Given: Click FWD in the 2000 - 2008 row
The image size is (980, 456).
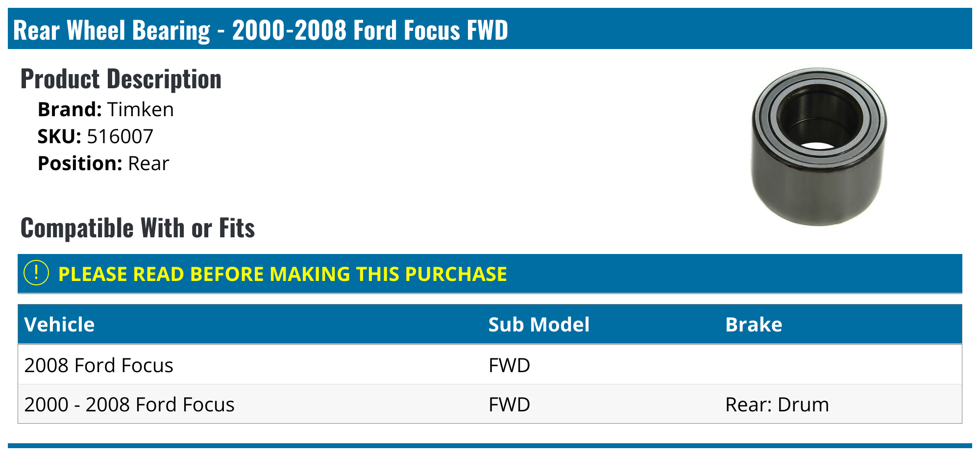Looking at the screenshot, I should coord(509,405).
